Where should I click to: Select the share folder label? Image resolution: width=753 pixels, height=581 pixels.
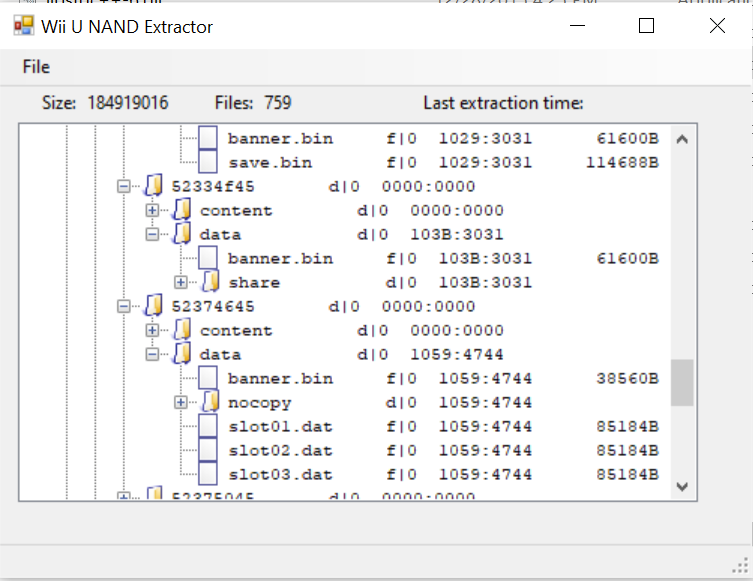click(x=254, y=283)
